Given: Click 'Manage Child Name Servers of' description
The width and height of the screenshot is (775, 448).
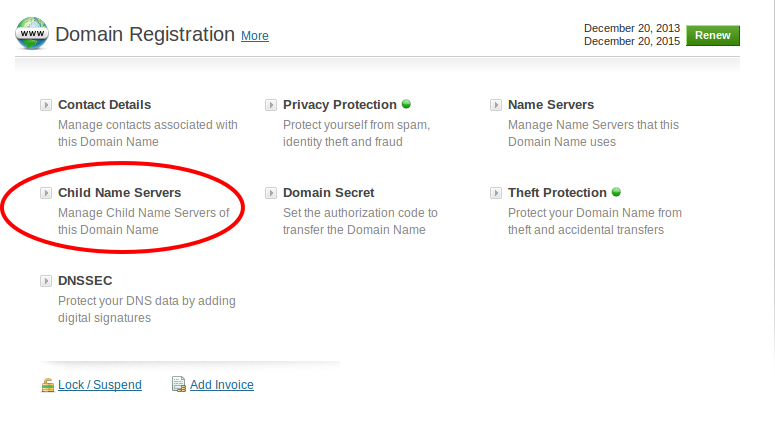Looking at the screenshot, I should 143,213.
